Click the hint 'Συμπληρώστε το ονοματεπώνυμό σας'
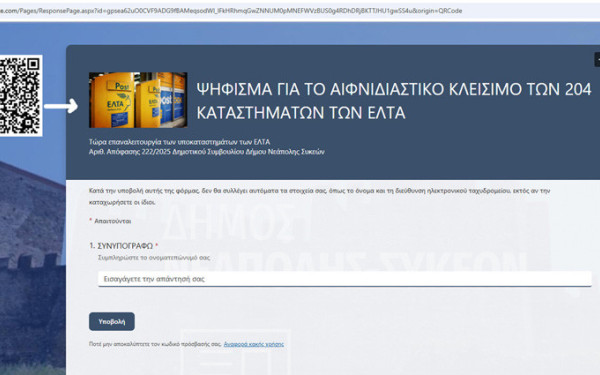 point(154,258)
